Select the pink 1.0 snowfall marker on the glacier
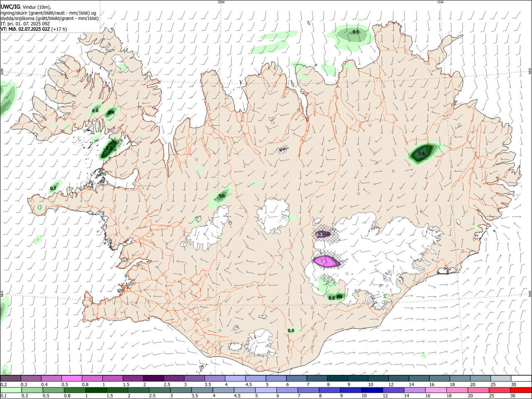This screenshot has width=532, height=399. [322, 262]
